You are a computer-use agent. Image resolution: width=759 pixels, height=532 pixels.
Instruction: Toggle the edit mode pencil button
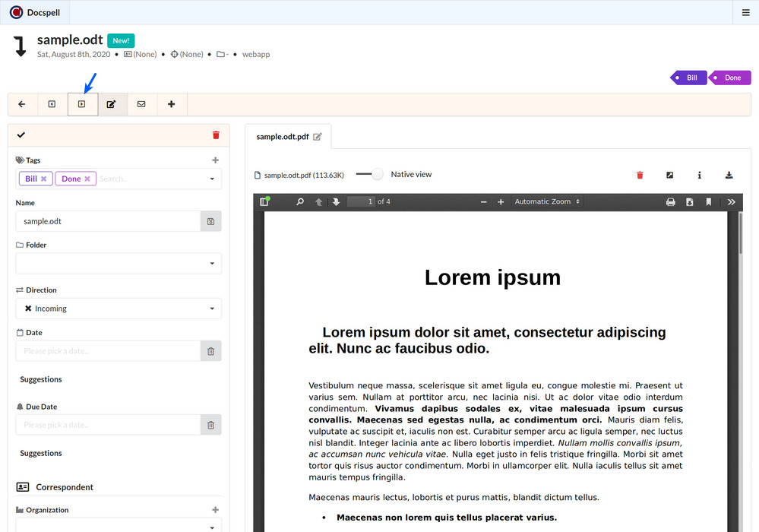[x=112, y=104]
